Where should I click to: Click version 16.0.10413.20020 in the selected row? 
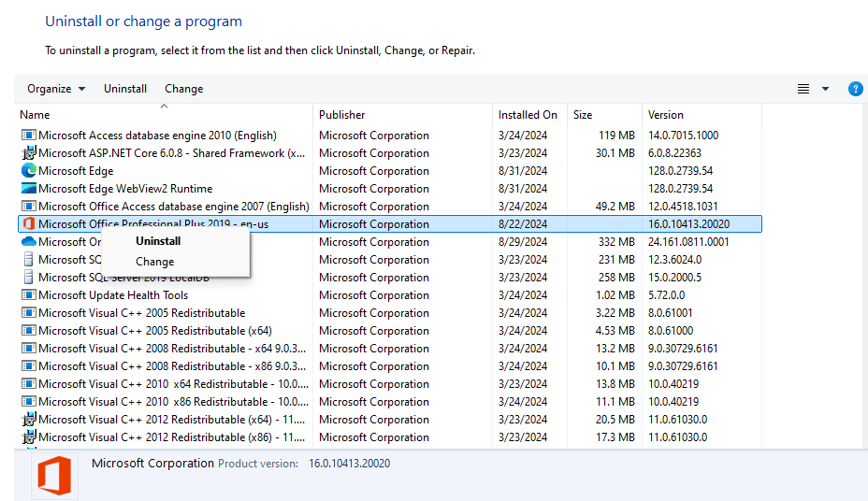coord(688,223)
